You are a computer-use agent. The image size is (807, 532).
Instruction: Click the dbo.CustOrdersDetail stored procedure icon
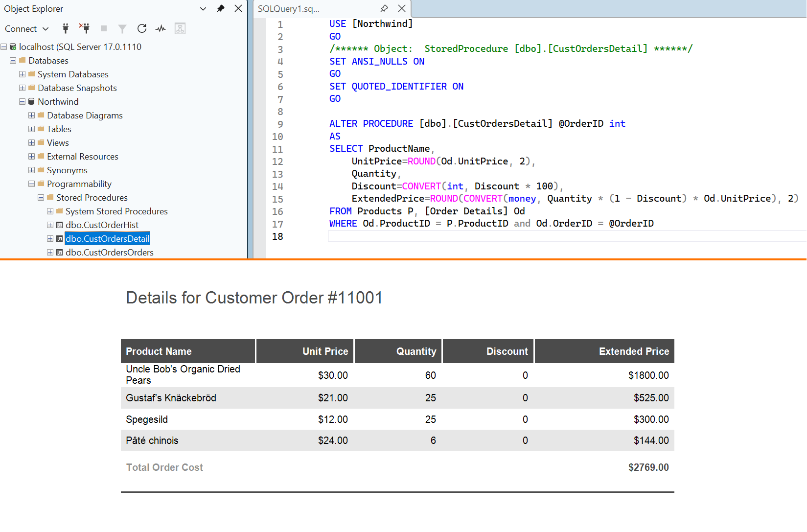coord(59,238)
